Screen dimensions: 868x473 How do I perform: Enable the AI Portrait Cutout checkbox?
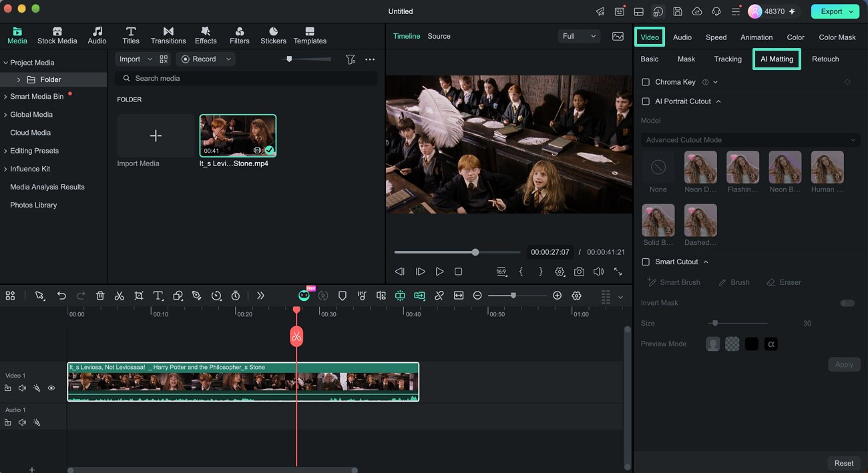click(x=646, y=101)
